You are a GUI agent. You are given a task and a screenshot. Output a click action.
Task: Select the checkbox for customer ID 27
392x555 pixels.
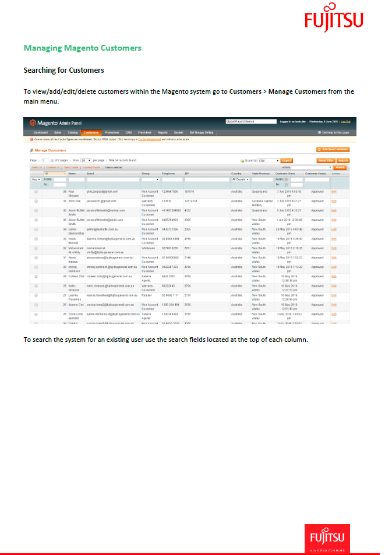point(36,295)
